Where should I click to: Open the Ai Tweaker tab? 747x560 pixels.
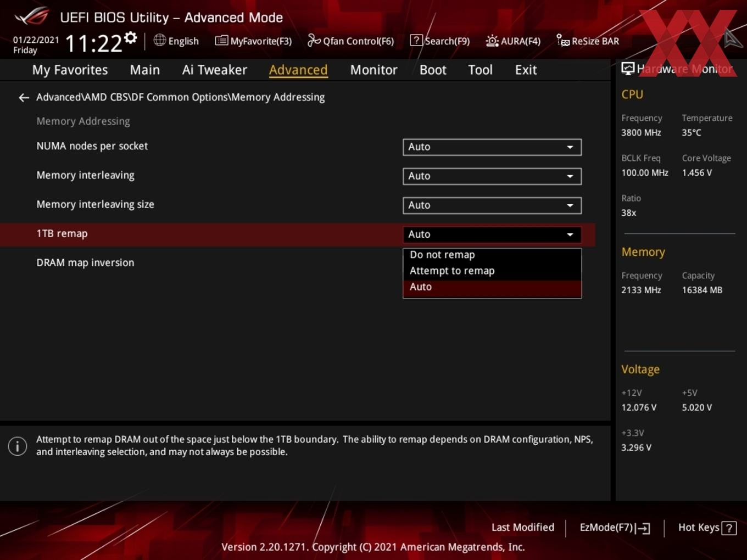215,70
